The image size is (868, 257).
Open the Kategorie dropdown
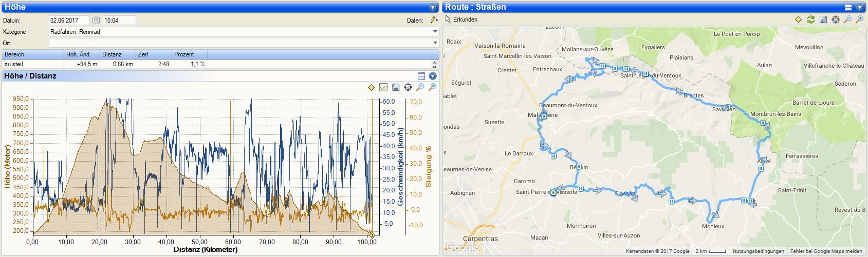[435, 32]
